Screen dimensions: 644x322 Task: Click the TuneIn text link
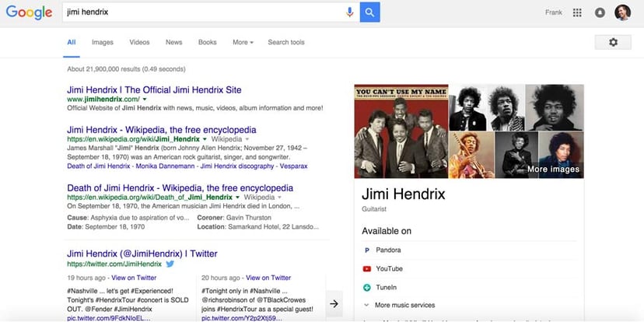386,288
